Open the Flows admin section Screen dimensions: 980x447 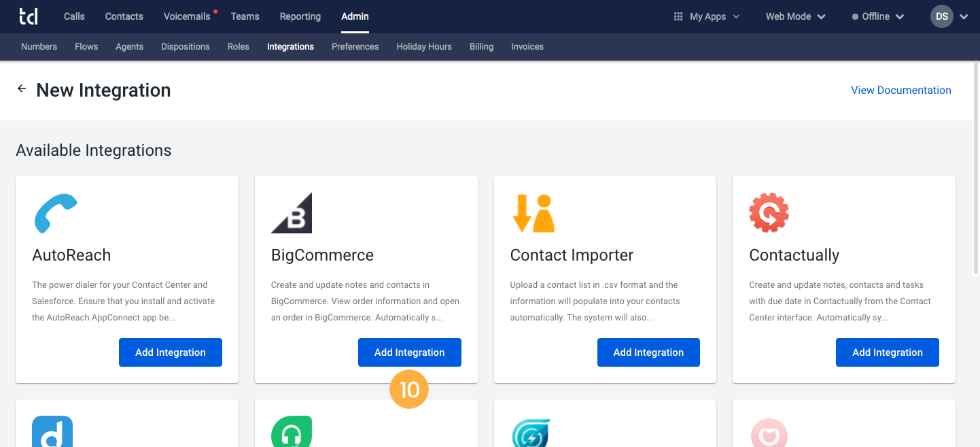coord(86,46)
